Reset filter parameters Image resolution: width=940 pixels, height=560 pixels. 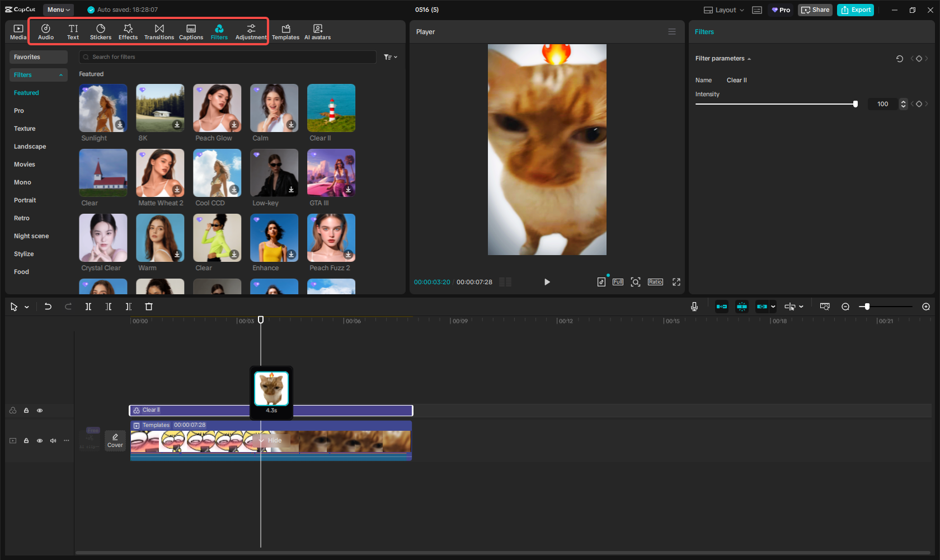click(x=900, y=59)
